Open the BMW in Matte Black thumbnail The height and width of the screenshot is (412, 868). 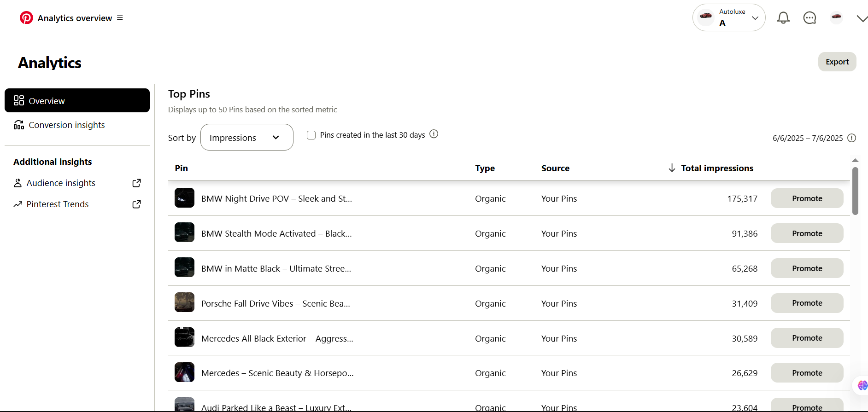coord(184,267)
